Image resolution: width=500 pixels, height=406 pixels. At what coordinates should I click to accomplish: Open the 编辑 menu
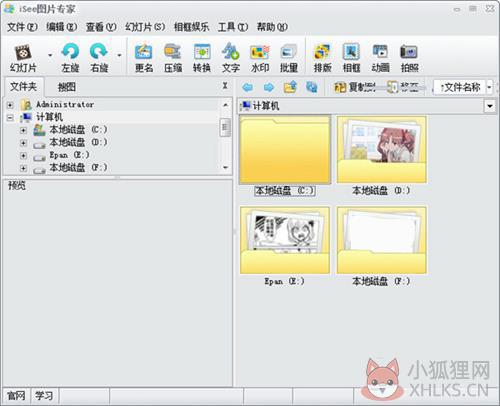pos(62,27)
